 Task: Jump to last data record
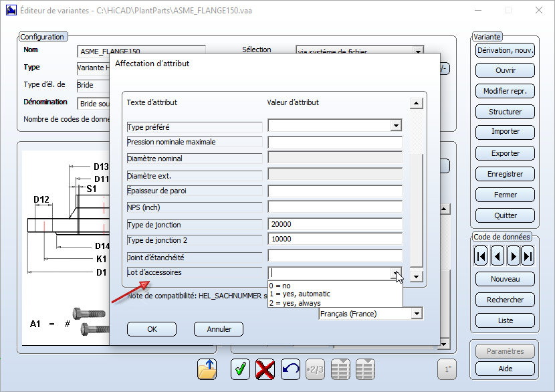coord(528,256)
